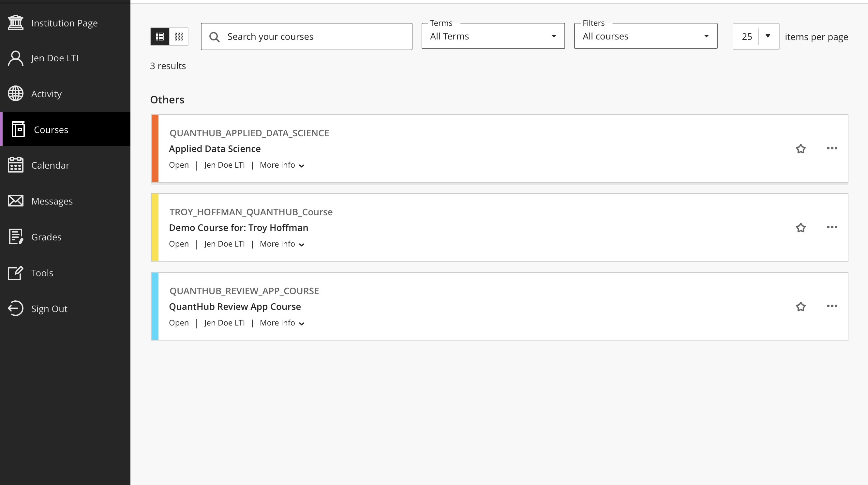The height and width of the screenshot is (485, 868).
Task: Open Messages envelope icon
Action: coord(16,201)
